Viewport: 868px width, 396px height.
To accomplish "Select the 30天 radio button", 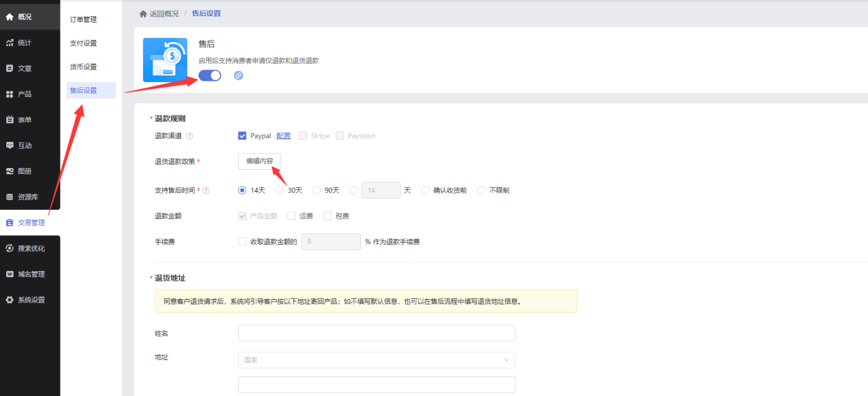I will coord(279,191).
